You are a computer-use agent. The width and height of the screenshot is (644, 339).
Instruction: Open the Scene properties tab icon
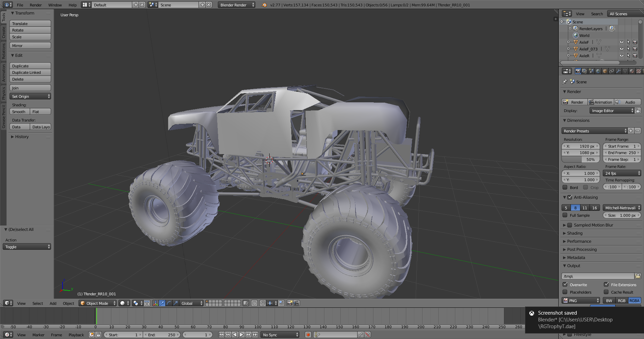591,71
